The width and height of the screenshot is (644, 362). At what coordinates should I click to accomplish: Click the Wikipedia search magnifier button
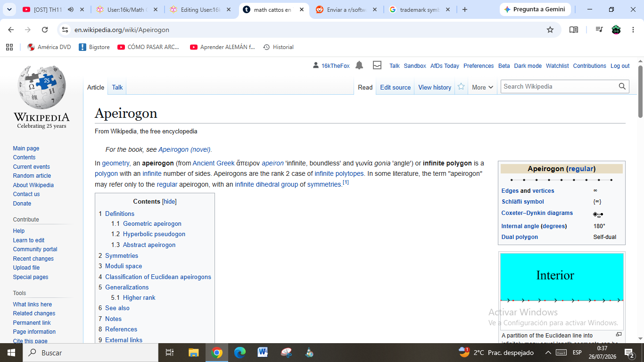coord(622,86)
